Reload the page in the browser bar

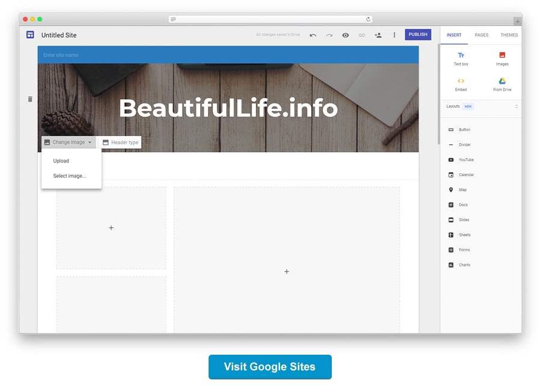click(368, 19)
